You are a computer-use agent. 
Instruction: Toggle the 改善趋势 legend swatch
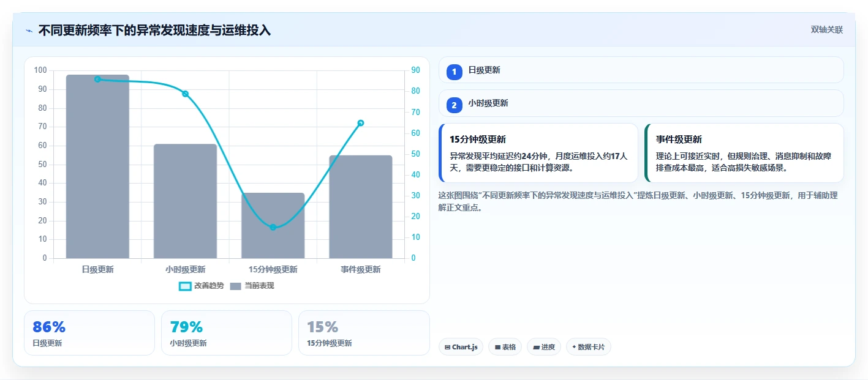coord(185,286)
